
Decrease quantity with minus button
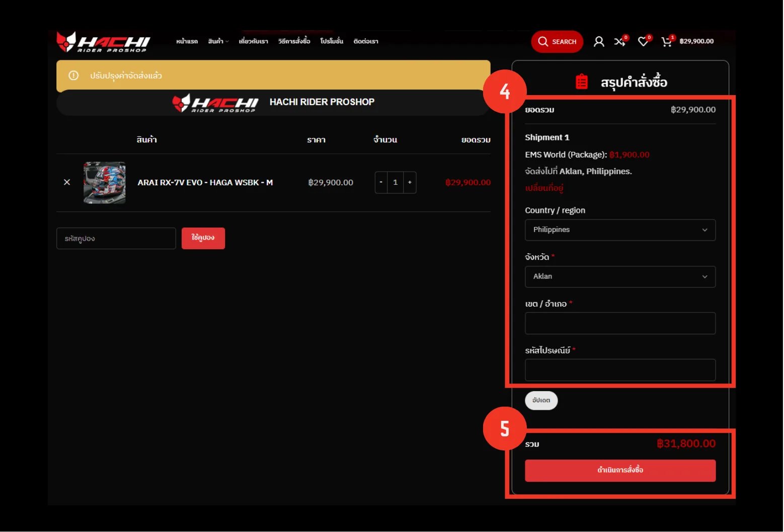point(381,182)
